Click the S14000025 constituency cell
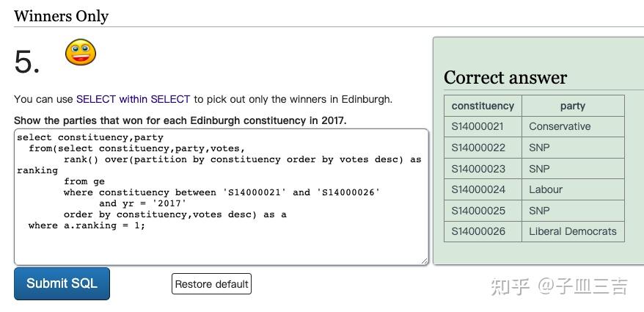 [x=477, y=211]
